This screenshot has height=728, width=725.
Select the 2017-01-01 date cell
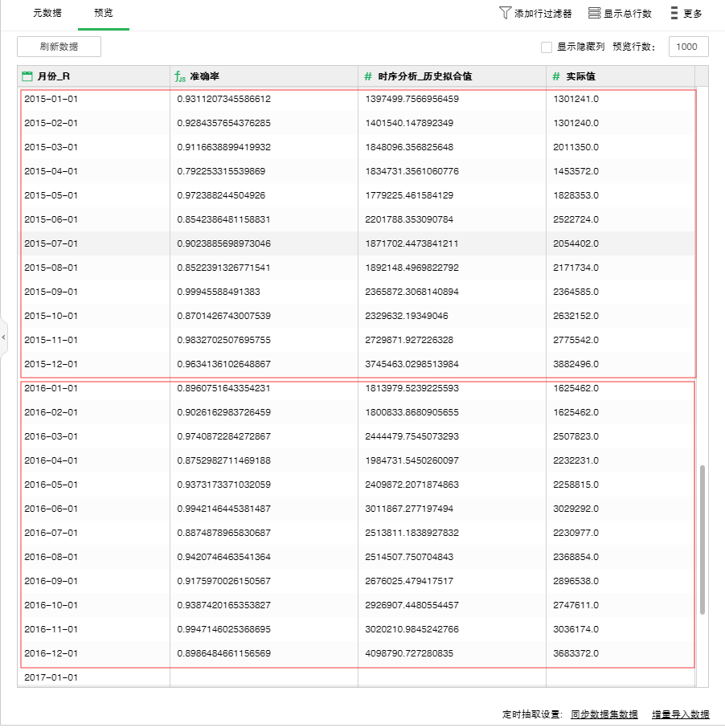coord(51,677)
